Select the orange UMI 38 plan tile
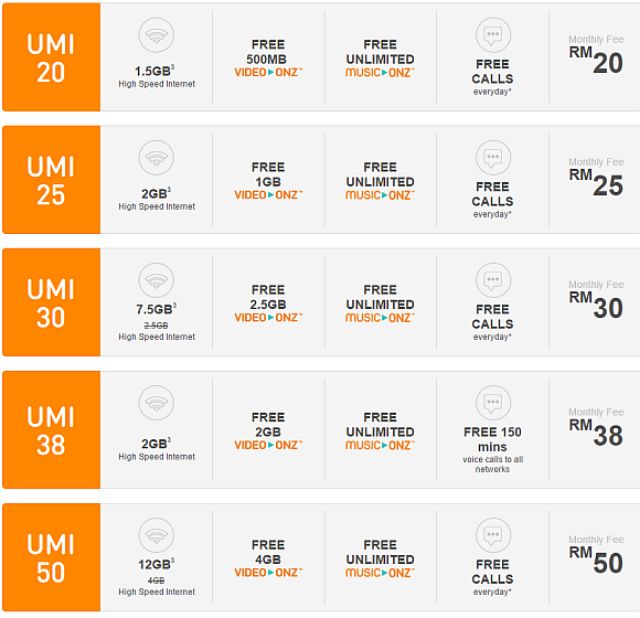Viewport: 640px width, 618px height. click(51, 429)
